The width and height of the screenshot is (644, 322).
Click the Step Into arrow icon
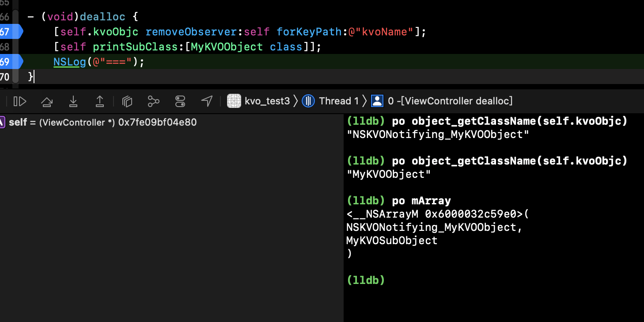click(x=73, y=101)
